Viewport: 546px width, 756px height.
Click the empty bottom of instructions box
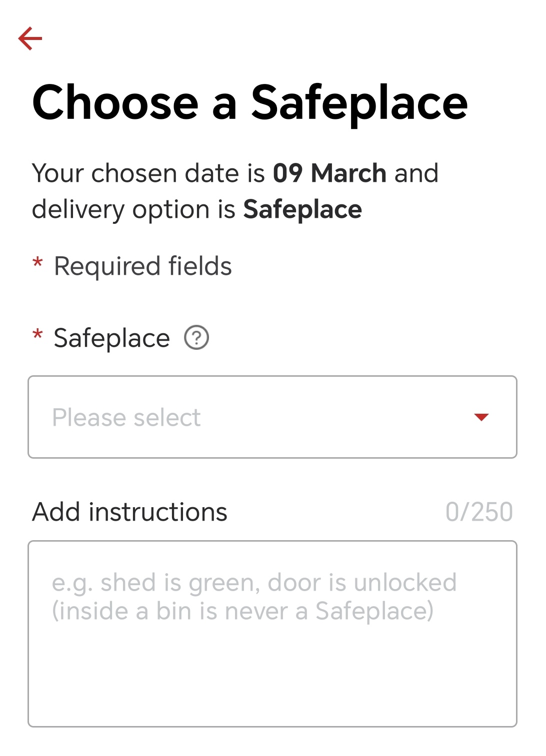coord(272,690)
